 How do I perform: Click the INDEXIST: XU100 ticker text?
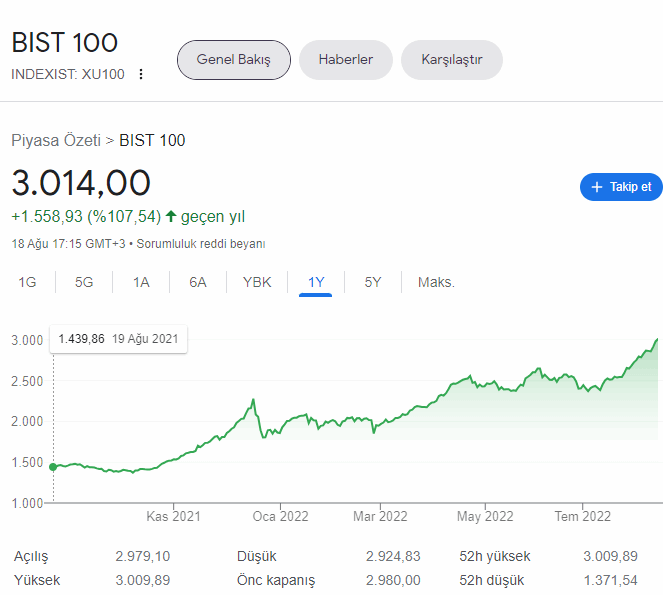tap(68, 74)
